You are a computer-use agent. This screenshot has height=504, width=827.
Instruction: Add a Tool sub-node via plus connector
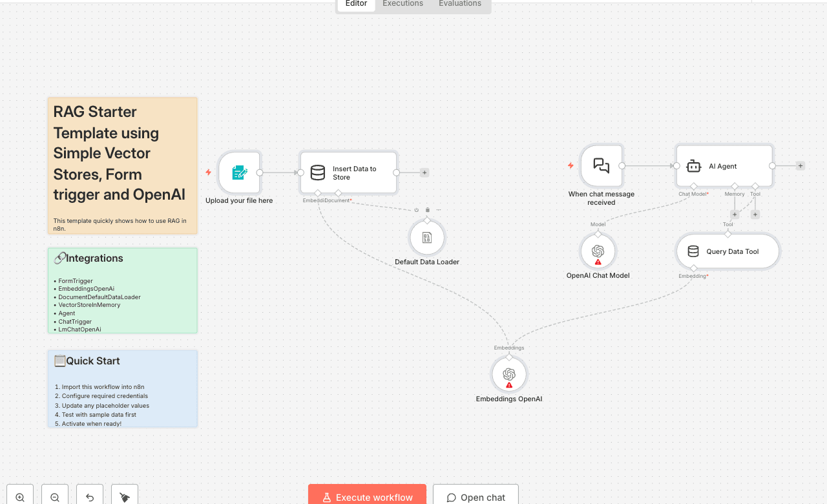tap(755, 214)
